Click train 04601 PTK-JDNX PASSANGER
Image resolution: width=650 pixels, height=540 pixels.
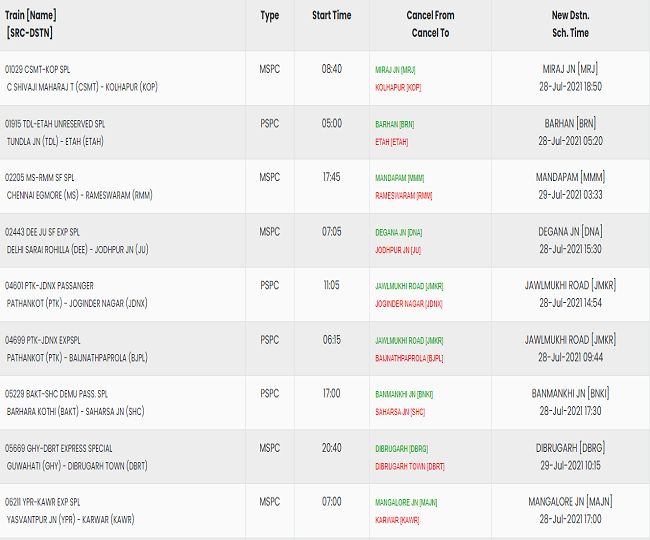click(x=49, y=286)
